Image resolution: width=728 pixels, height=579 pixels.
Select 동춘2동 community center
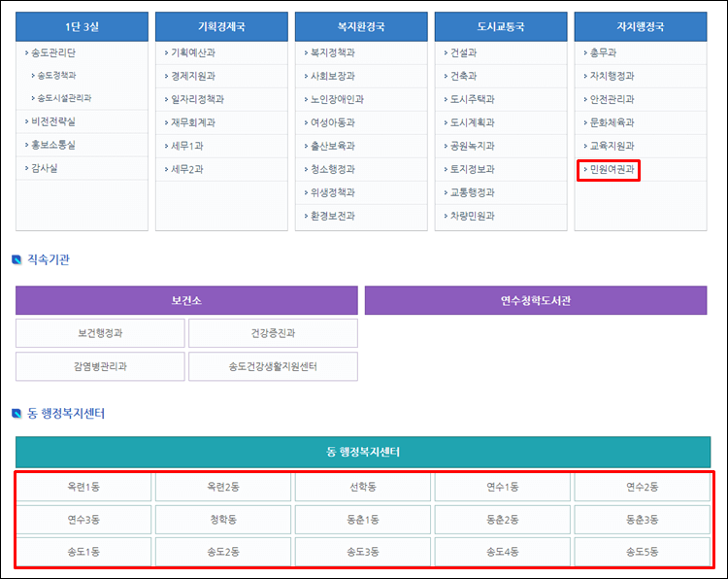coord(503,520)
